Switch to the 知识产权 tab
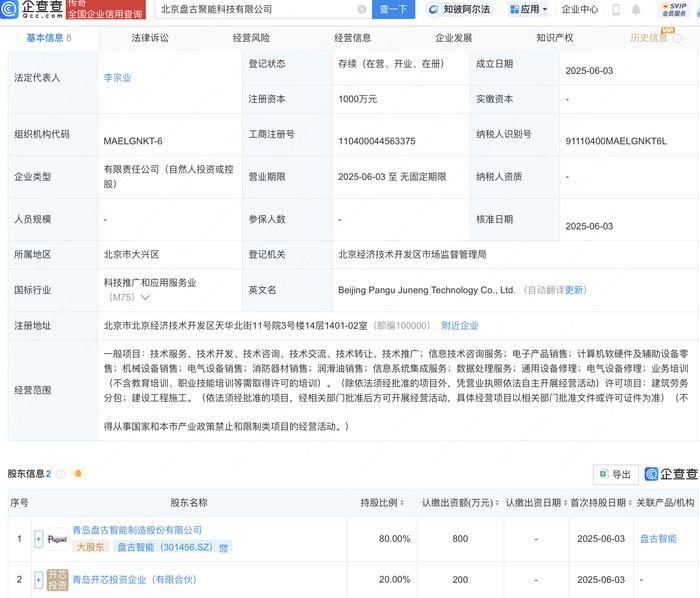Image resolution: width=700 pixels, height=598 pixels. [555, 38]
